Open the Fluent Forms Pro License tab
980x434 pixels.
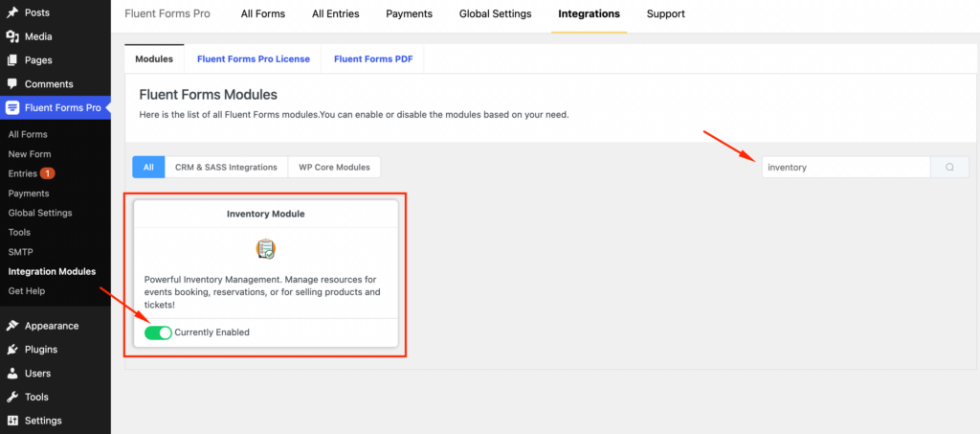pos(253,58)
